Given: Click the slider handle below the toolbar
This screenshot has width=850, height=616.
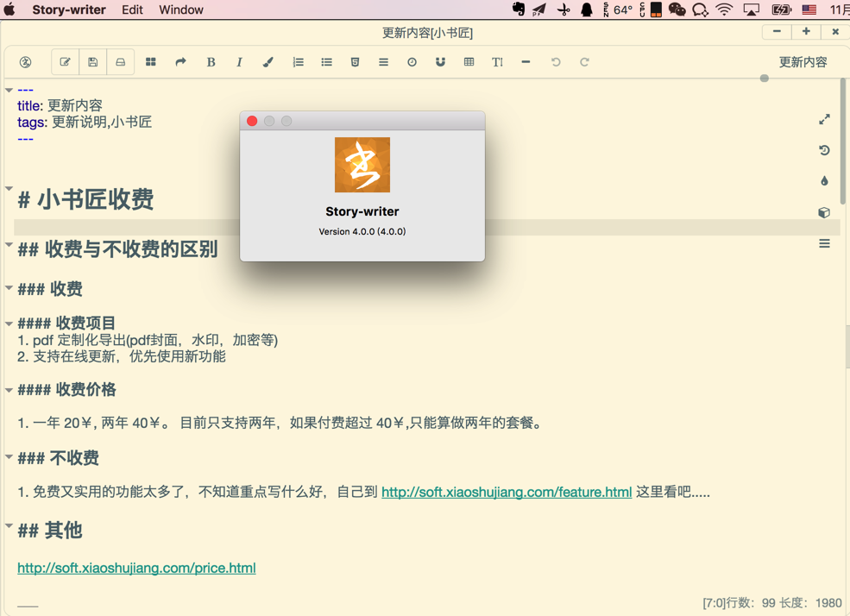Looking at the screenshot, I should (x=765, y=79).
